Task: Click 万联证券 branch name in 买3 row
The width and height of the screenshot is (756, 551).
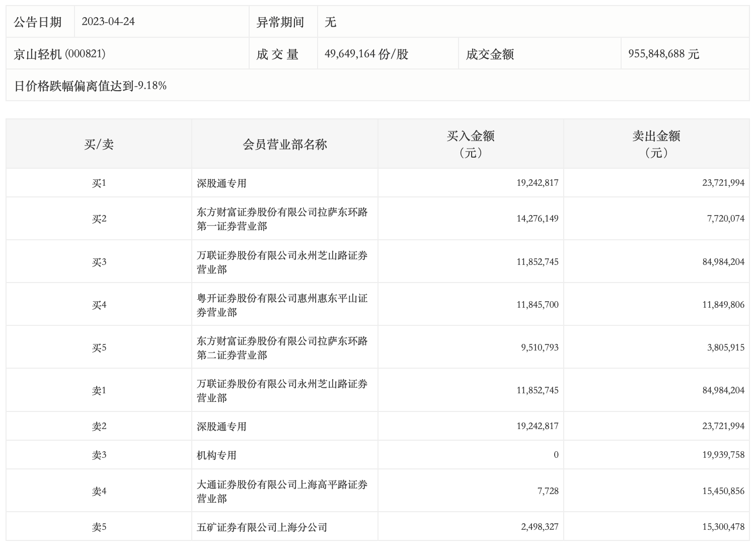Action: (282, 262)
